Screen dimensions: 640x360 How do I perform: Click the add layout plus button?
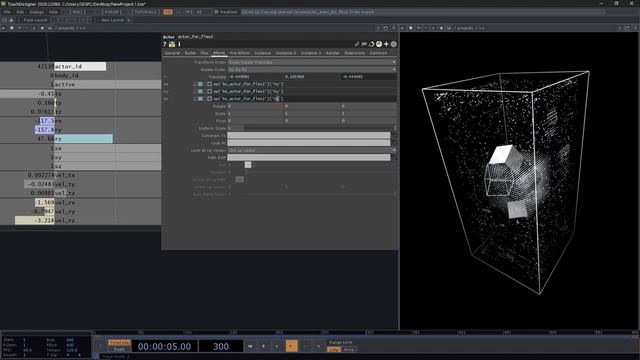[129, 20]
